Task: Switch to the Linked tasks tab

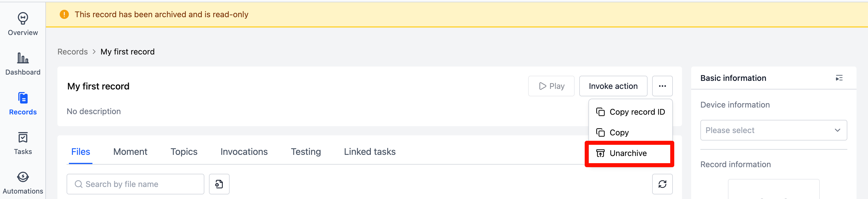Action: (x=369, y=151)
